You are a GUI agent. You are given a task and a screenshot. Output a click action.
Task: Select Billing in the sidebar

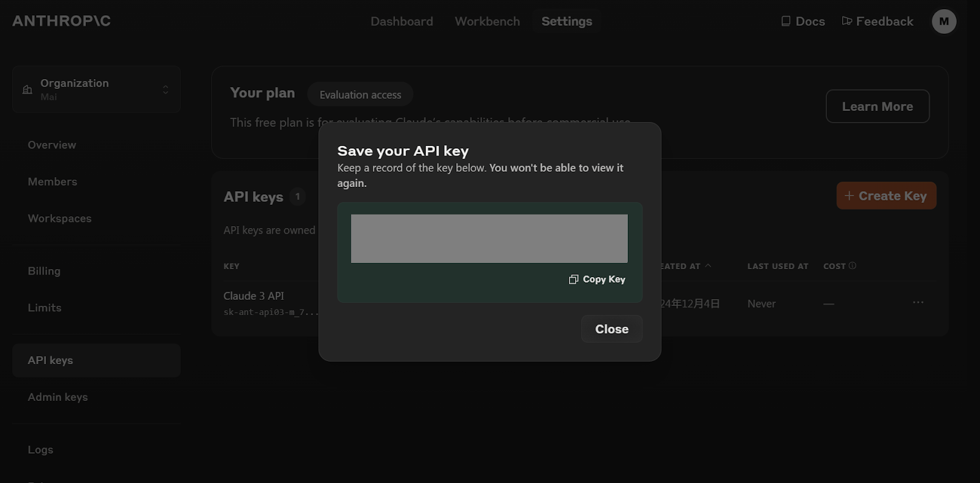coord(44,271)
